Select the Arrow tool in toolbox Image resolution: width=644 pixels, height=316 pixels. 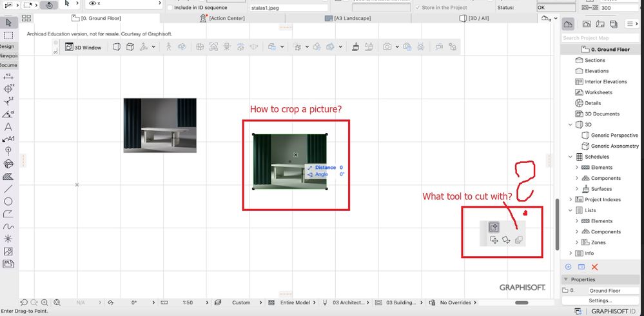pyautogui.click(x=8, y=23)
